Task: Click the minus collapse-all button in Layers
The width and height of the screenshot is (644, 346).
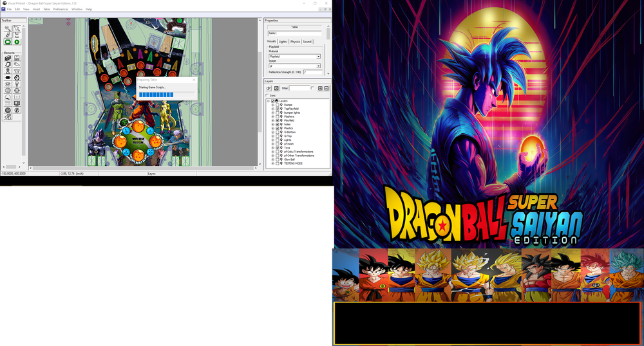Action: [x=326, y=88]
